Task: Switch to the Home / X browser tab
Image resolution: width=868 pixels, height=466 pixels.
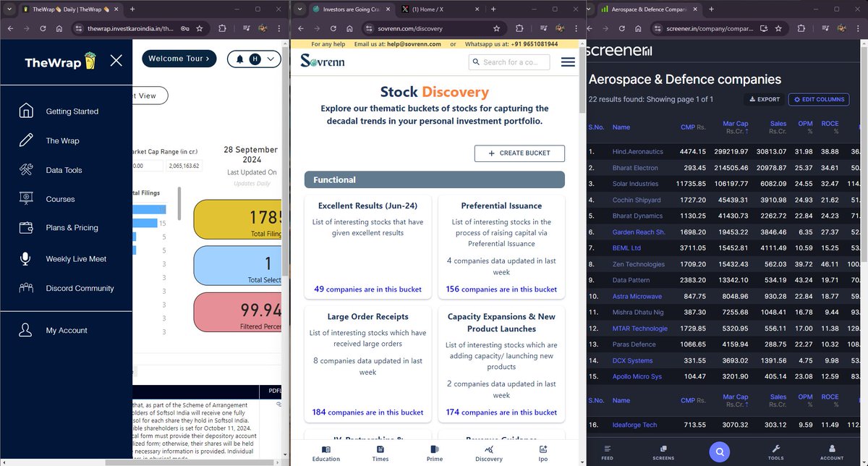Action: 438,9
